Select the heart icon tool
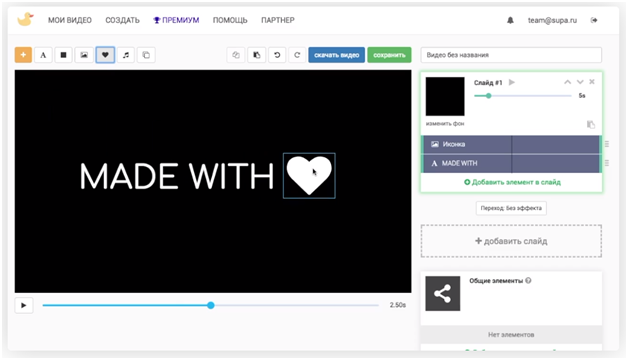This screenshot has height=360, width=628. (x=105, y=55)
